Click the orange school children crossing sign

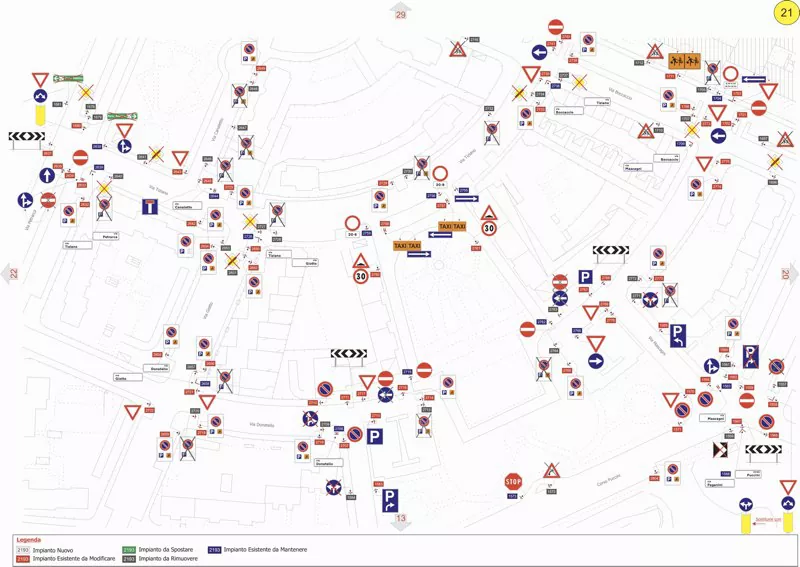pyautogui.click(x=684, y=60)
